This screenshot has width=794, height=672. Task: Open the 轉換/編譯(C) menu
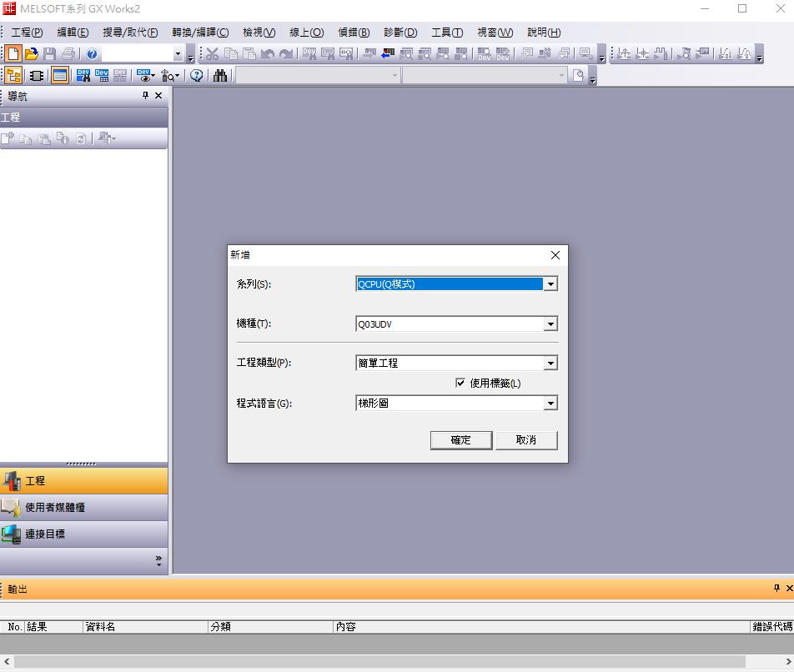[200, 33]
